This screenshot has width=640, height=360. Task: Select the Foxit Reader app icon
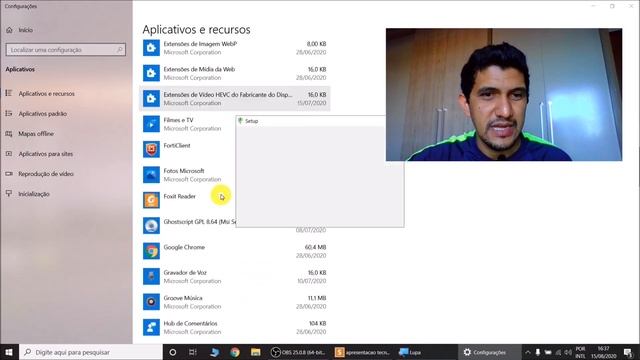(151, 200)
